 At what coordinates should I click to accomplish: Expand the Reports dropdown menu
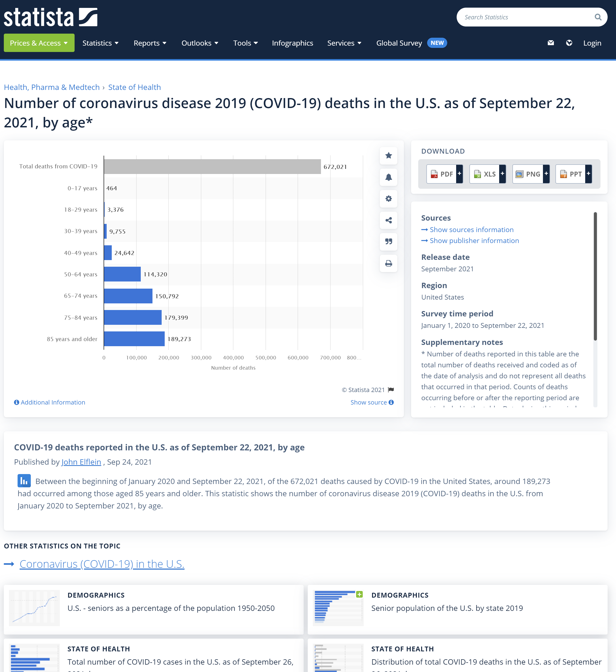click(x=150, y=43)
